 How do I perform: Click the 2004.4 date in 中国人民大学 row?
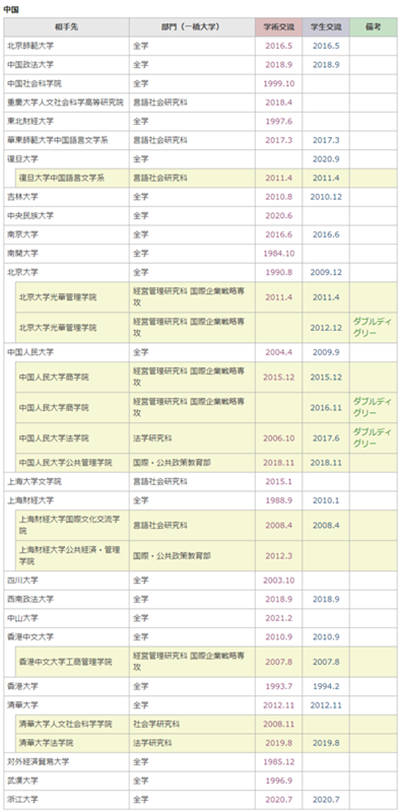pyautogui.click(x=278, y=352)
